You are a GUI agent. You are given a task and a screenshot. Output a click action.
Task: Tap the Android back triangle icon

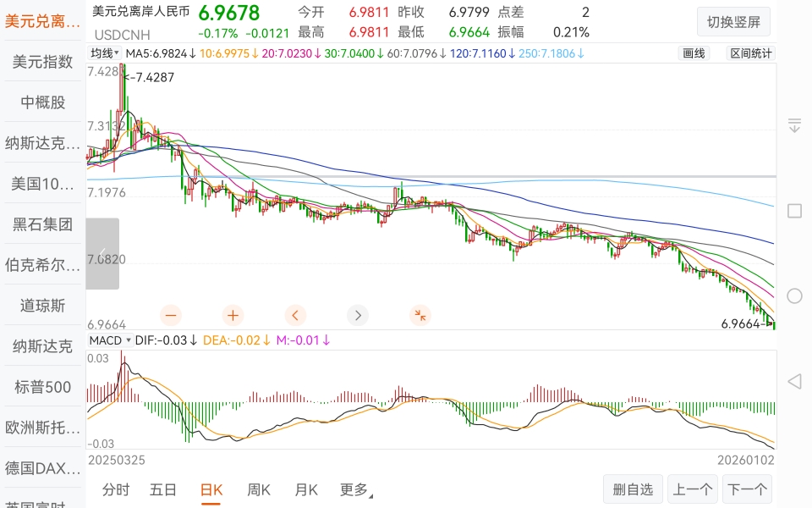794,381
